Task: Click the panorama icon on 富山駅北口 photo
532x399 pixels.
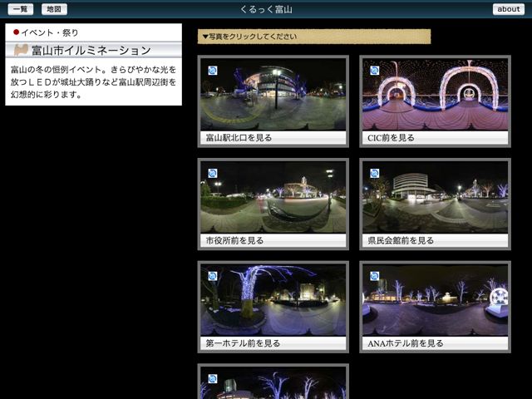Action: pos(213,71)
